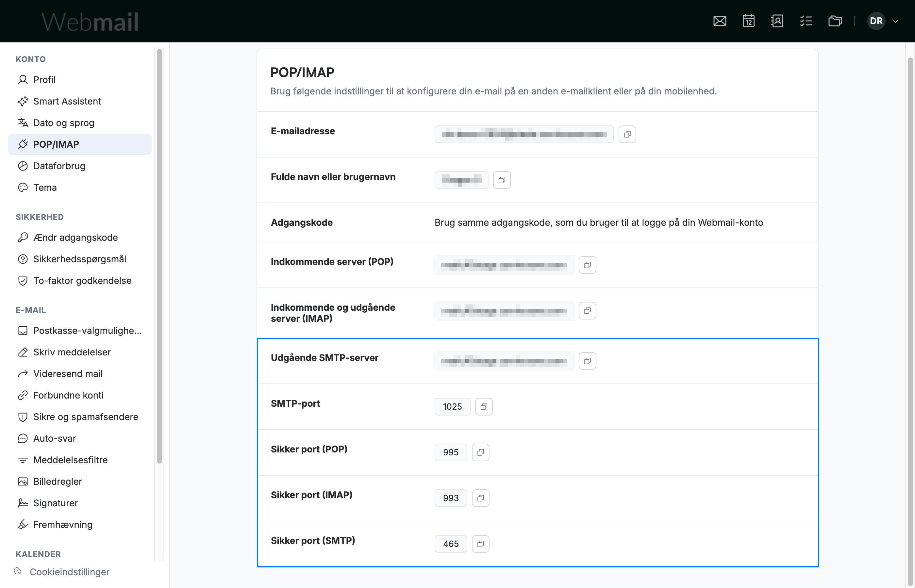This screenshot has height=588, width=915.
Task: Open Signaturer settings
Action: (79, 503)
